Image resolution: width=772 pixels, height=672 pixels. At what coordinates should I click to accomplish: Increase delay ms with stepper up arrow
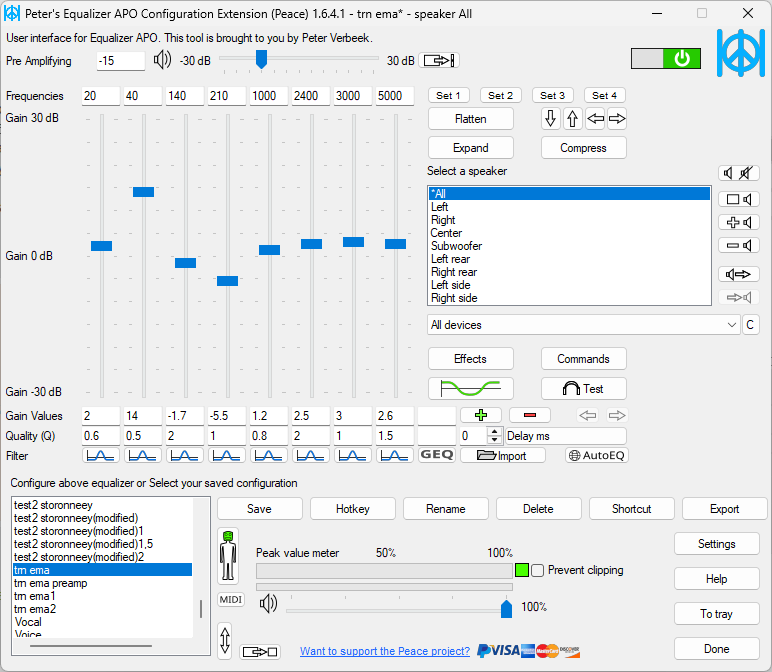coord(494,431)
